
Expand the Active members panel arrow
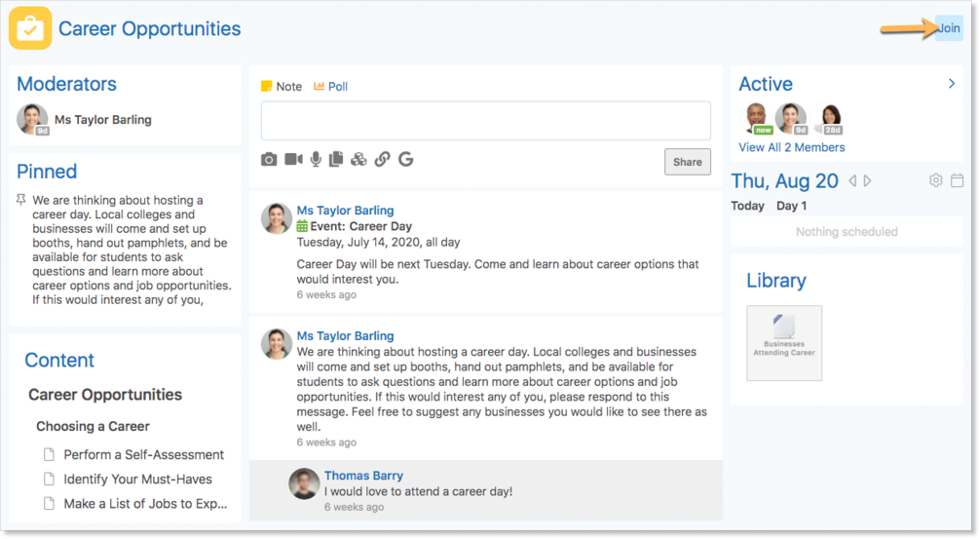[952, 84]
